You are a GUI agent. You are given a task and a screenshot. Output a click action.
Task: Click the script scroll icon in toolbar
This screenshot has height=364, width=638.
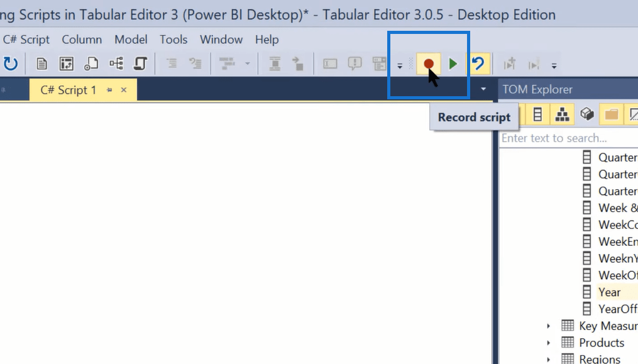point(141,64)
